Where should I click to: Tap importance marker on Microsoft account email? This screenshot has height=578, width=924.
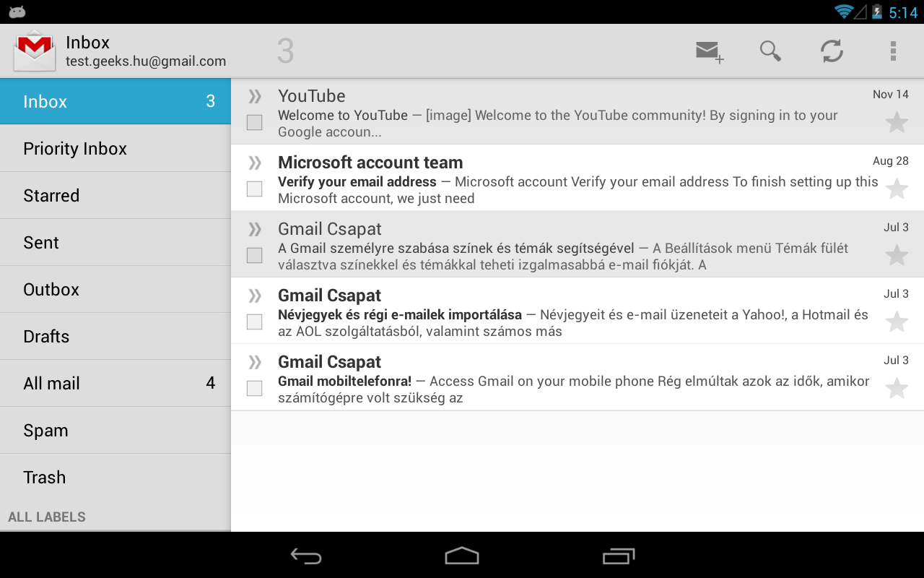pyautogui.click(x=255, y=163)
